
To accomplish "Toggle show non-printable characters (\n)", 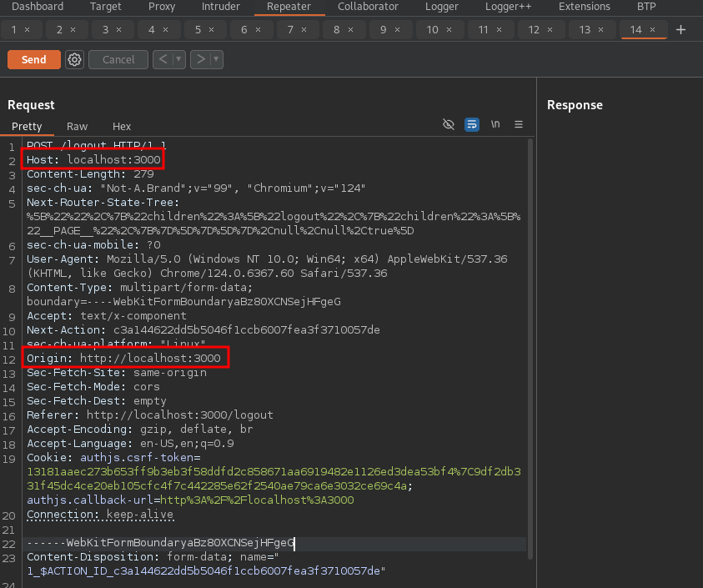I will (x=495, y=123).
